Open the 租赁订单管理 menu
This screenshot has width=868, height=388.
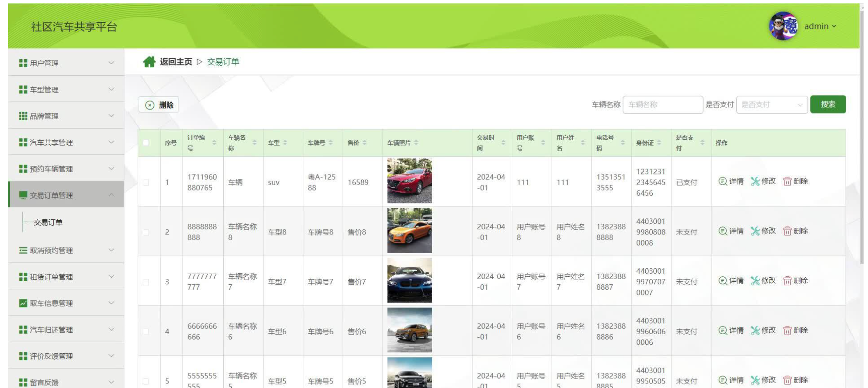(66, 277)
